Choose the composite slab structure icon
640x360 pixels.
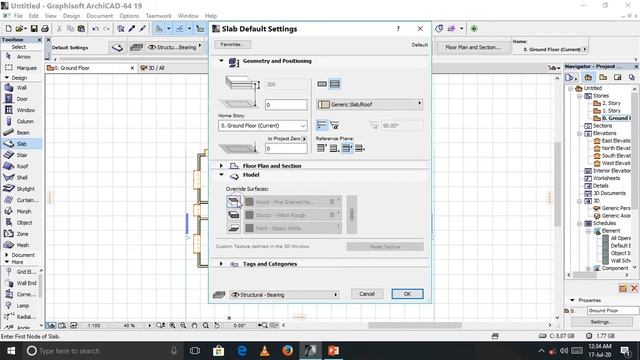334,84
